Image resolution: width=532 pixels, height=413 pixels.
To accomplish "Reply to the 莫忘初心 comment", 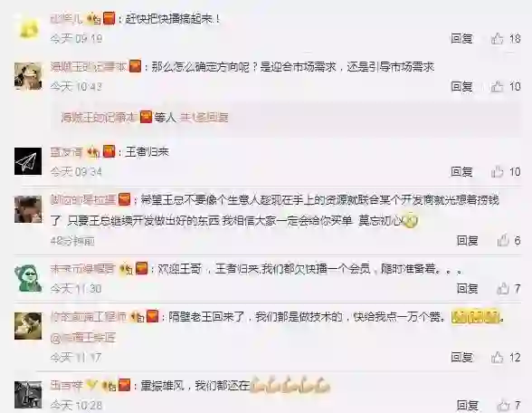I will (x=468, y=241).
